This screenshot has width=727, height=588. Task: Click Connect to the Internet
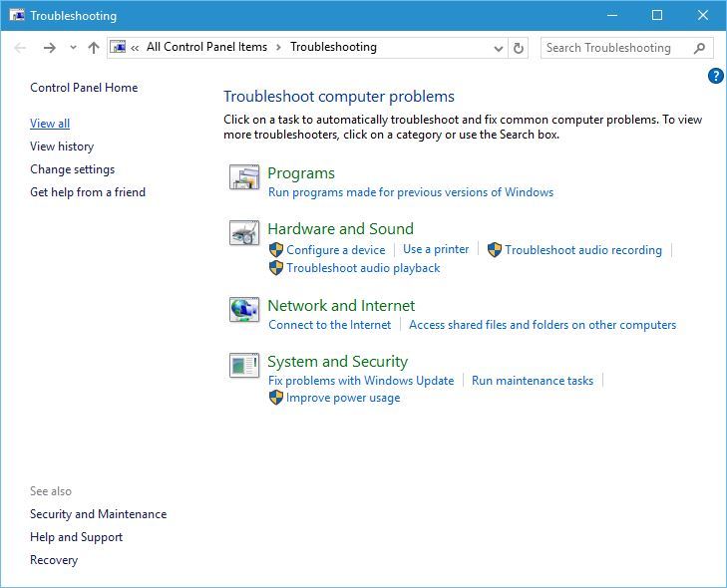point(330,325)
